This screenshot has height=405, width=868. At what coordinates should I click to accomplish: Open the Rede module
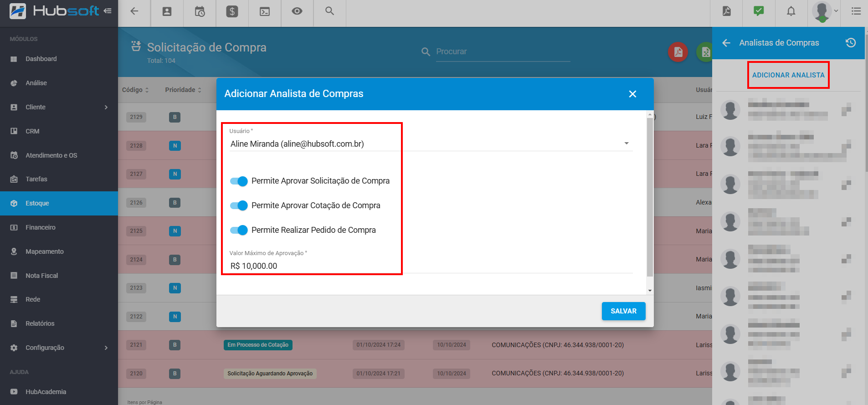pos(59,299)
